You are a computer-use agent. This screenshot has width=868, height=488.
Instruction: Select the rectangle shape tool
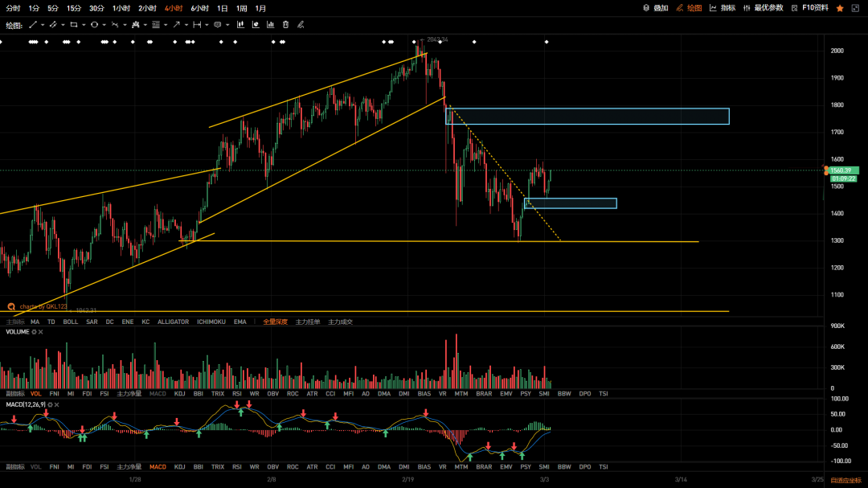click(73, 25)
